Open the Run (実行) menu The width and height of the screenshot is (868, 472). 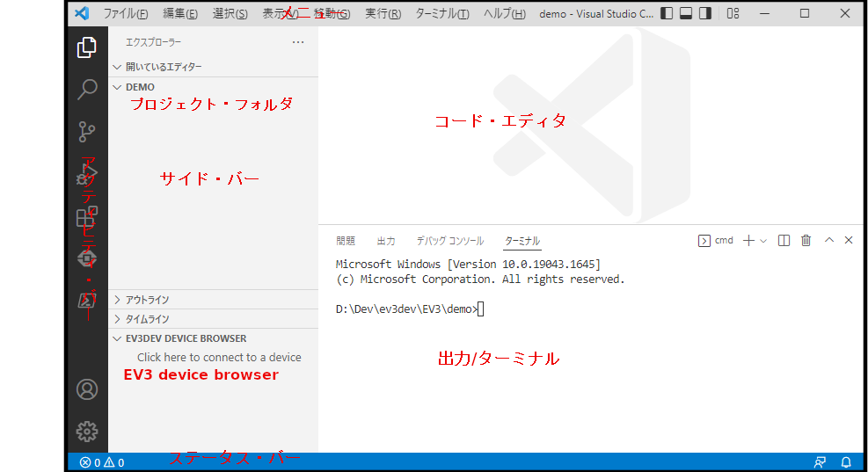(383, 14)
